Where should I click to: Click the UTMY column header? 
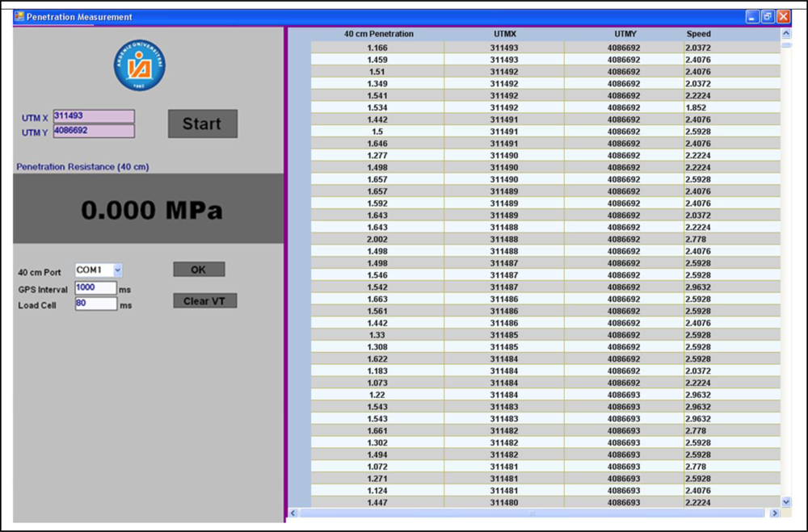click(625, 34)
